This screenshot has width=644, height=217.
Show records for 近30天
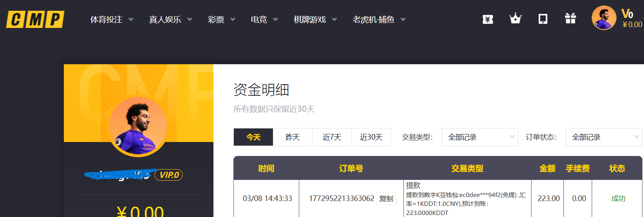click(x=371, y=137)
